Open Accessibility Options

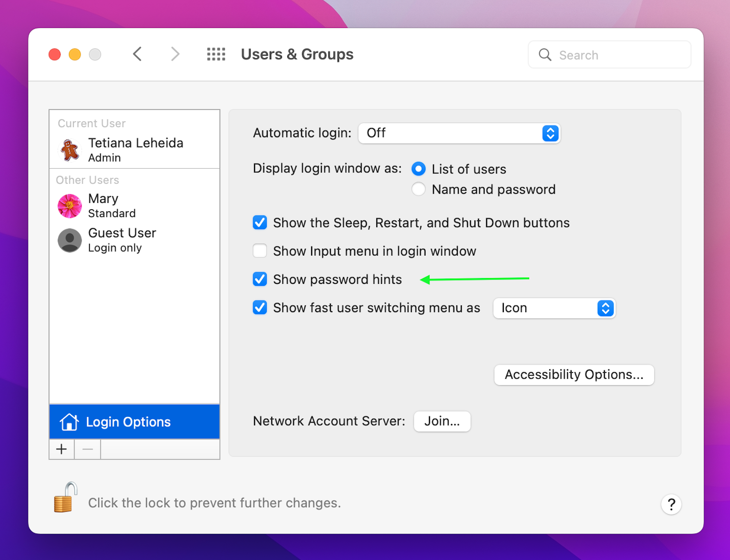(574, 375)
